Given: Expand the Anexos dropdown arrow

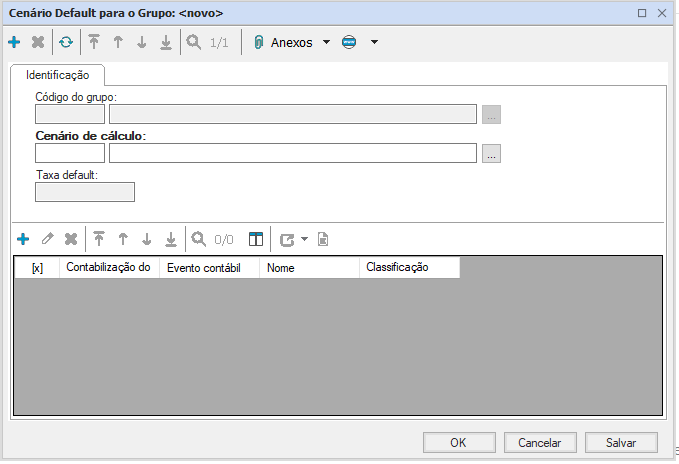Looking at the screenshot, I should pos(326,43).
